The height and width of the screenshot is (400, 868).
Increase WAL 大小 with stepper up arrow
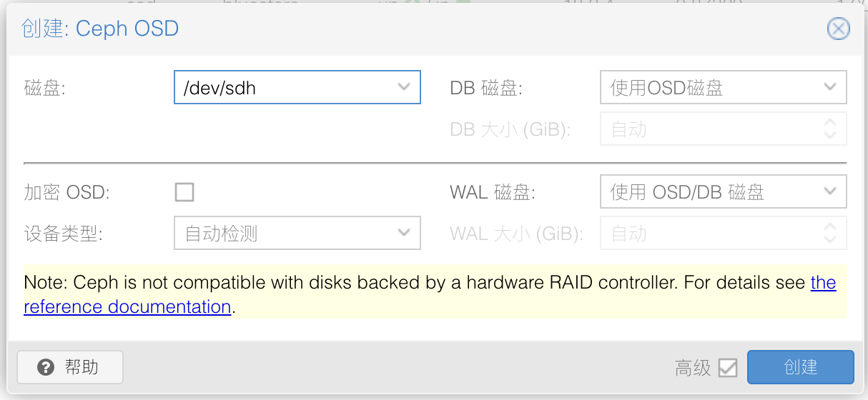point(830,226)
